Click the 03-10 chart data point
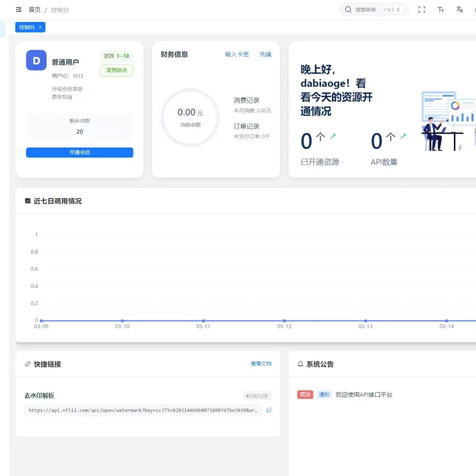 click(123, 321)
